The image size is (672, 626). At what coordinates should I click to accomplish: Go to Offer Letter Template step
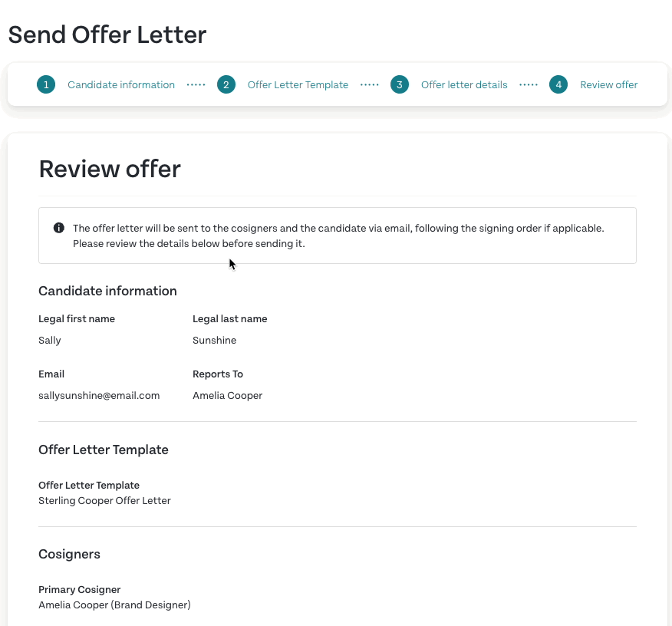[x=298, y=85]
